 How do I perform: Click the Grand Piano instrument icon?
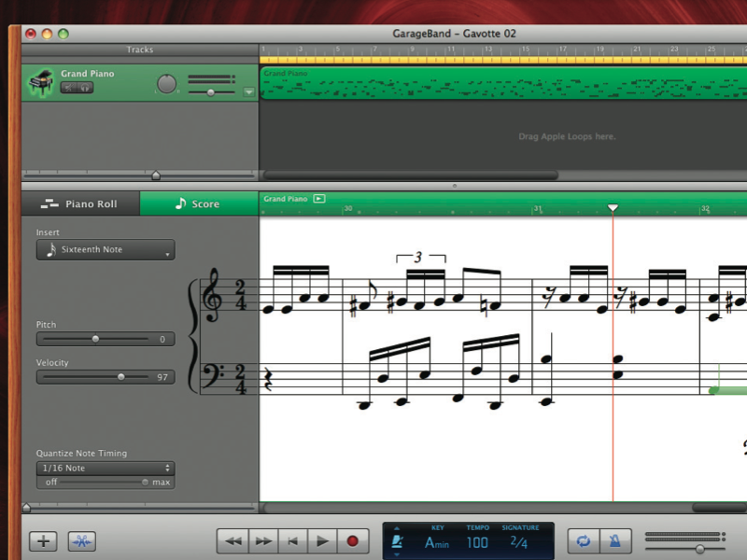click(41, 83)
